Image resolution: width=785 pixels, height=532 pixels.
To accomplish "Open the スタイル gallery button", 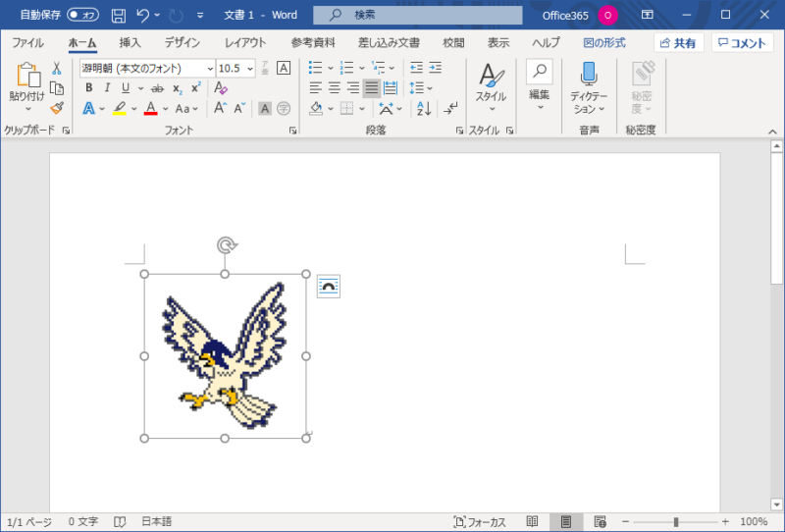I will tap(491, 87).
